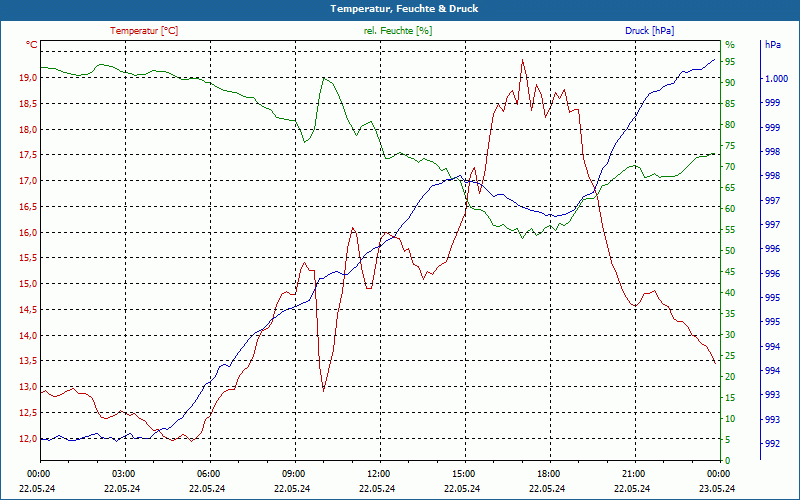Click the '19,0' temperature axis tick
This screenshot has height=500, width=800.
click(x=28, y=78)
